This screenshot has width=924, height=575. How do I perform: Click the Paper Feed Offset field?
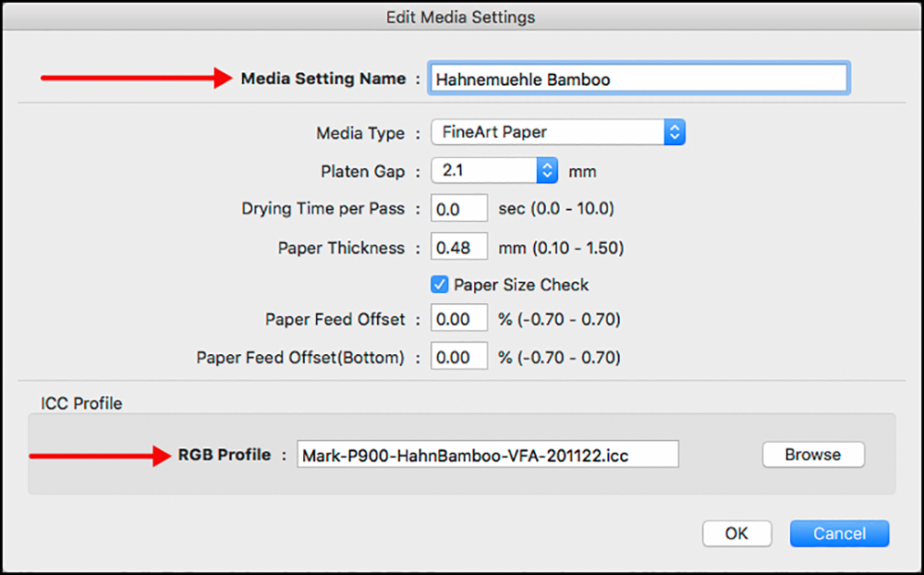pos(459,318)
